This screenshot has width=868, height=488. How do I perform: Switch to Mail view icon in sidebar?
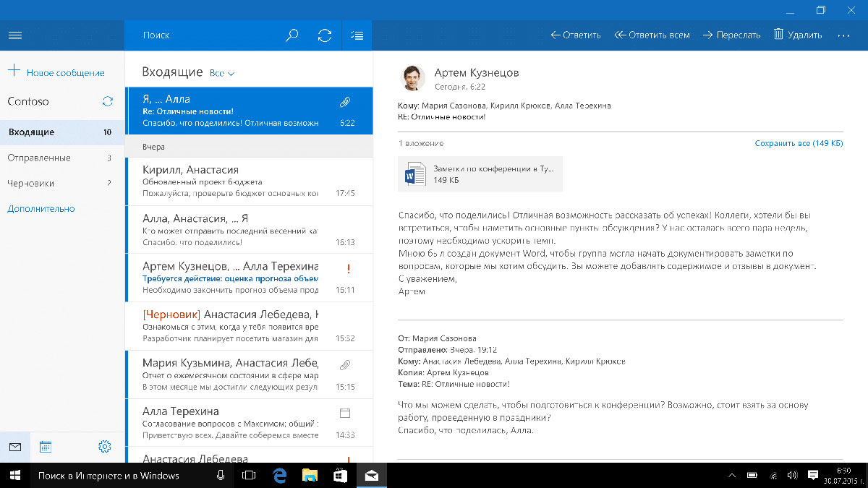tap(14, 447)
